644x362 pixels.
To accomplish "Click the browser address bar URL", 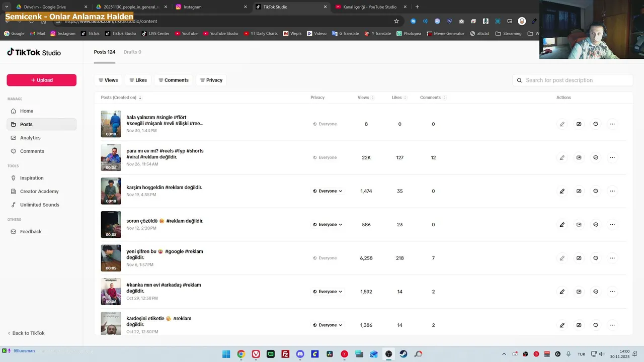I will tap(111, 21).
